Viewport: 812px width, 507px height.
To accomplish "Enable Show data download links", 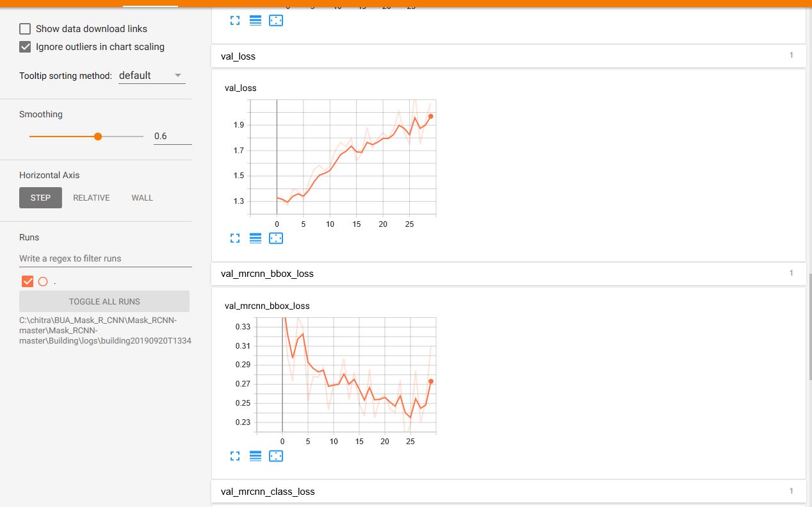I will click(25, 29).
